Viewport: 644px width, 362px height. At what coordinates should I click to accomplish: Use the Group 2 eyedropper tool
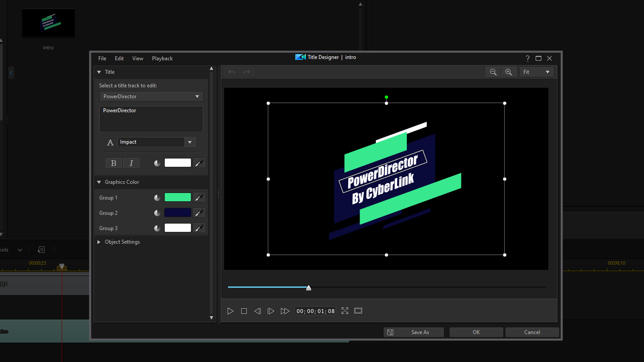199,213
